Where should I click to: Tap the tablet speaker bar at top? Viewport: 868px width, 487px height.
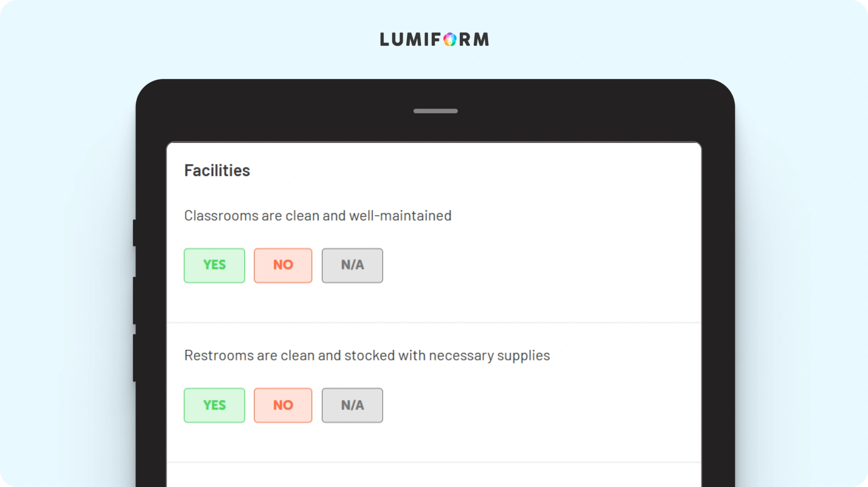(435, 111)
